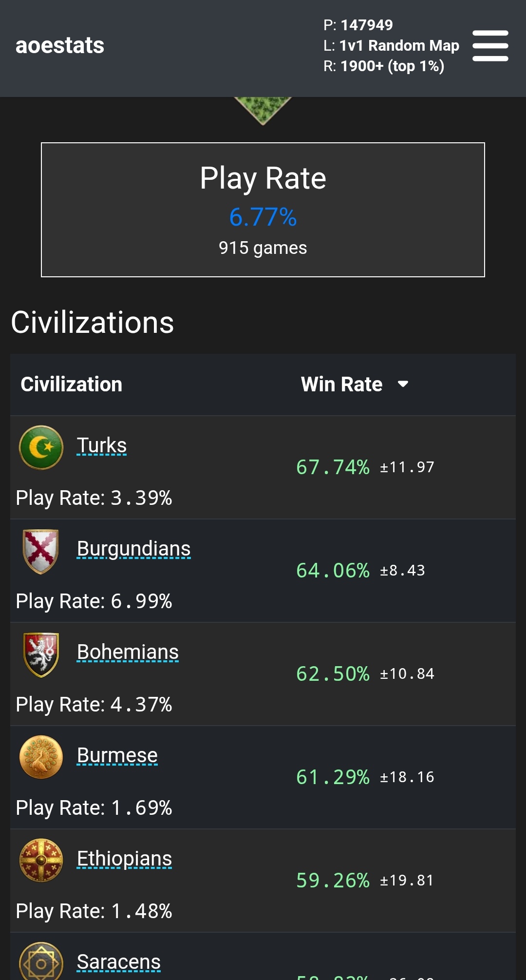This screenshot has height=980, width=526.
Task: Click the Bohemians lion shield icon
Action: [x=41, y=654]
